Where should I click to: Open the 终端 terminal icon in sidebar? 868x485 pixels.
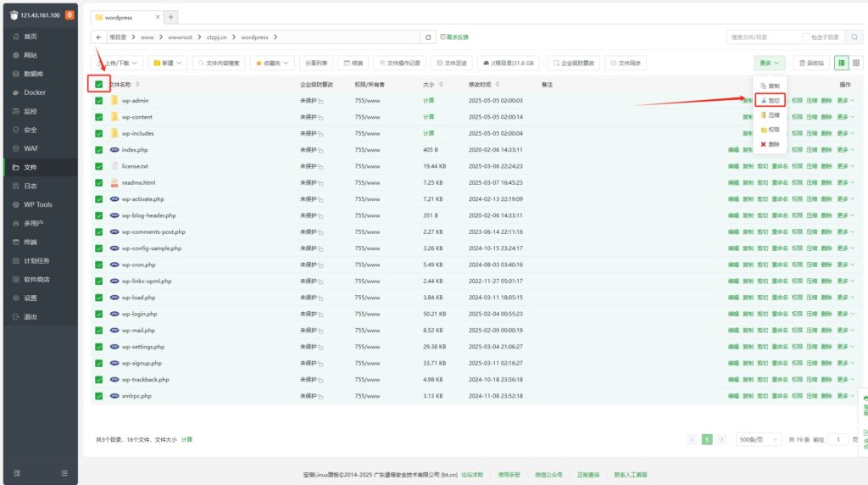tap(16, 242)
